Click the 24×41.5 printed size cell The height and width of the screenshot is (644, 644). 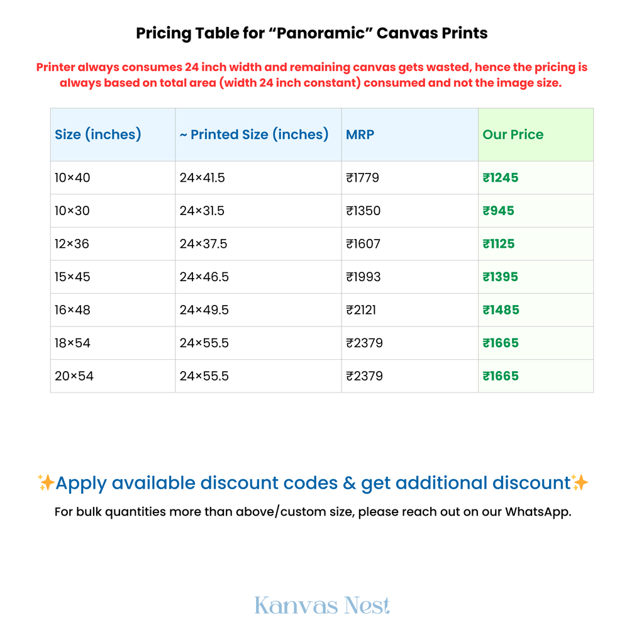tap(202, 178)
